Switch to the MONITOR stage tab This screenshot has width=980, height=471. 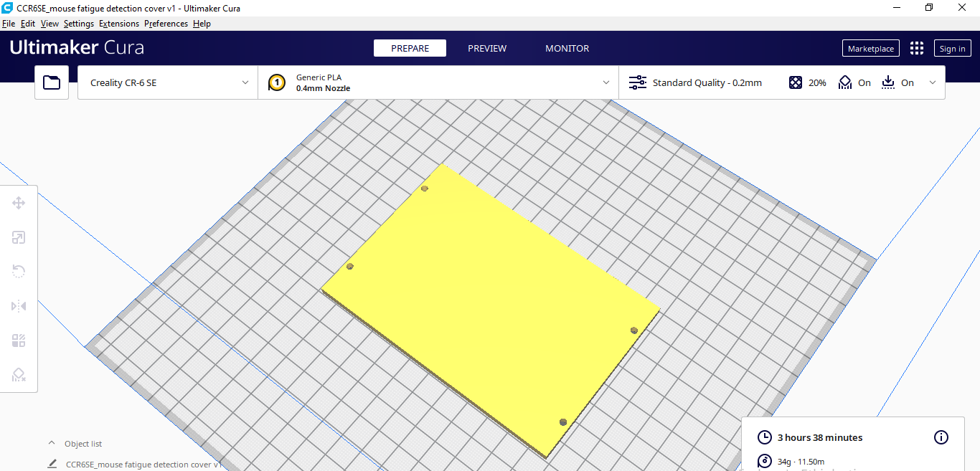coord(567,48)
